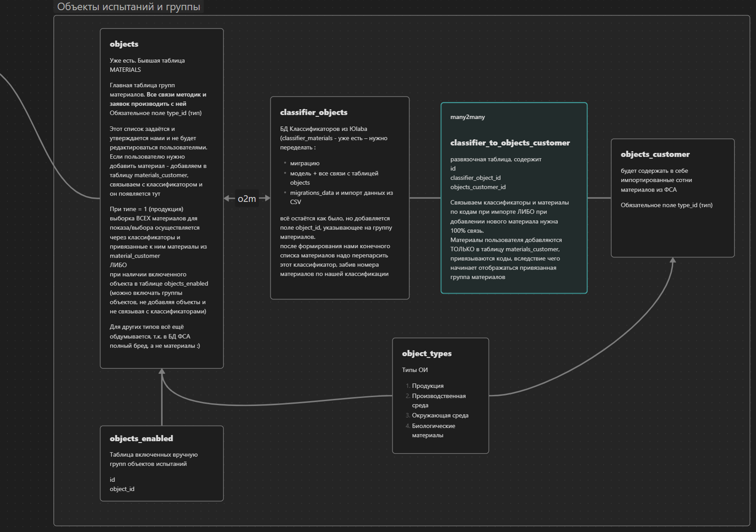Select the classifier_to_objects_customer heading
This screenshot has height=532, width=756.
click(509, 143)
